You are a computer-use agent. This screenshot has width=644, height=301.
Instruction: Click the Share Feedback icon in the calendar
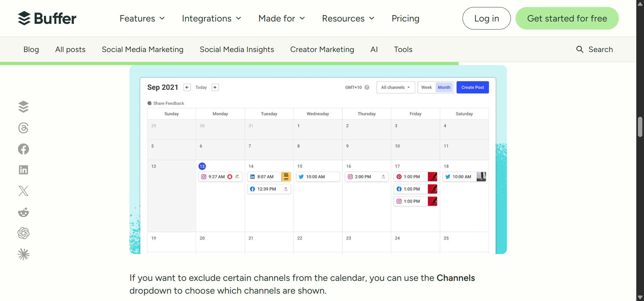[x=150, y=103]
